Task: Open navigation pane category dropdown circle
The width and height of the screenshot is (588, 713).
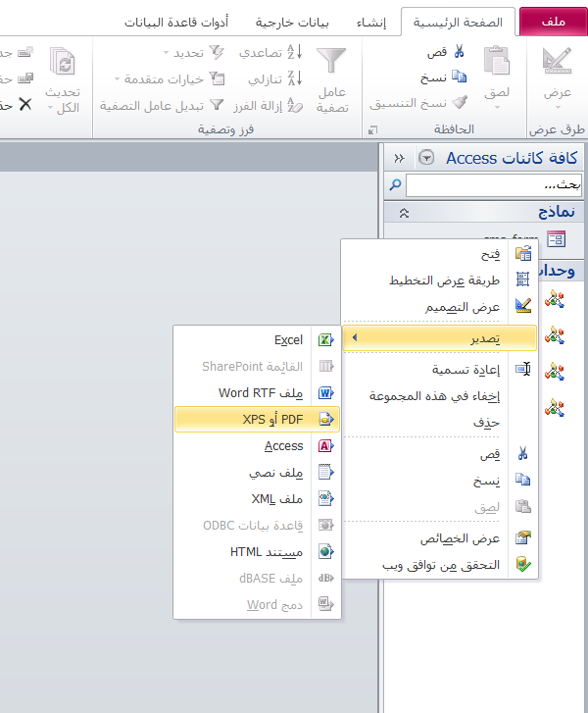Action: tap(426, 158)
